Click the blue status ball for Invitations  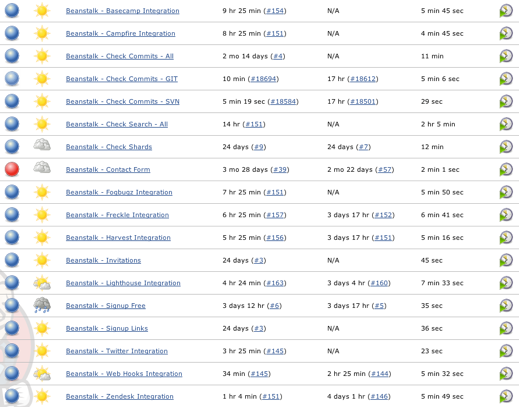click(x=12, y=260)
